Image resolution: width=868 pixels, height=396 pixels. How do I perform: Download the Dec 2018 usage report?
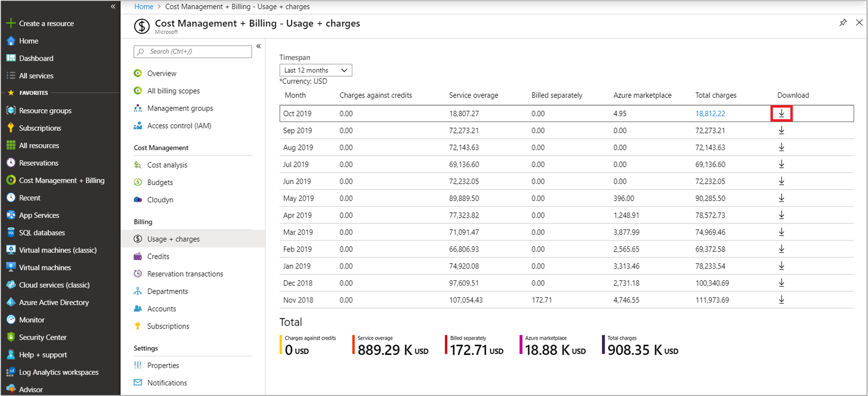782,283
